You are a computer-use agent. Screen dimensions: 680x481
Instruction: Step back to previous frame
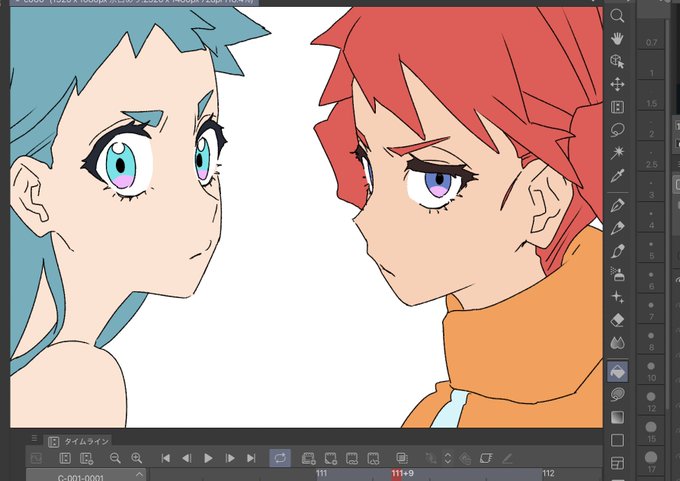pyautogui.click(x=187, y=458)
